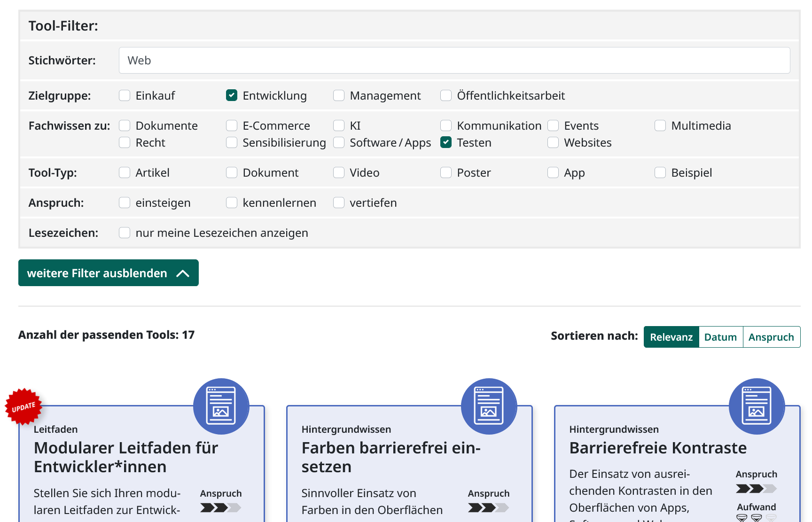Click Anspruch arrows on Barrierefreie Kontraste card

(756, 489)
